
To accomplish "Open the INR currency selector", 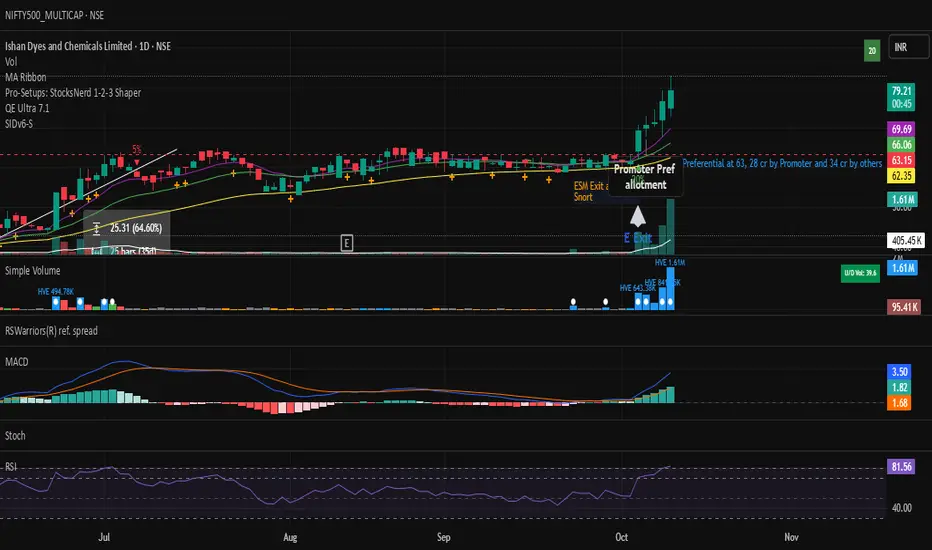I will [x=908, y=47].
